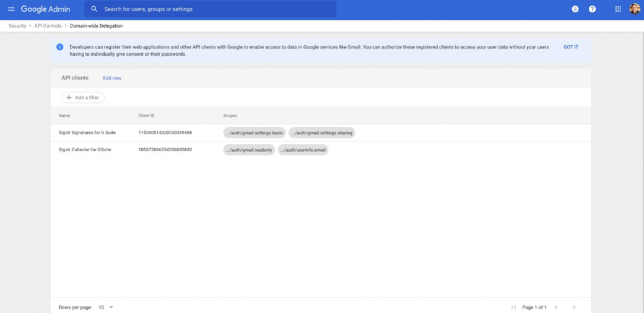Click the Name column header
This screenshot has width=644, height=313.
click(64, 115)
